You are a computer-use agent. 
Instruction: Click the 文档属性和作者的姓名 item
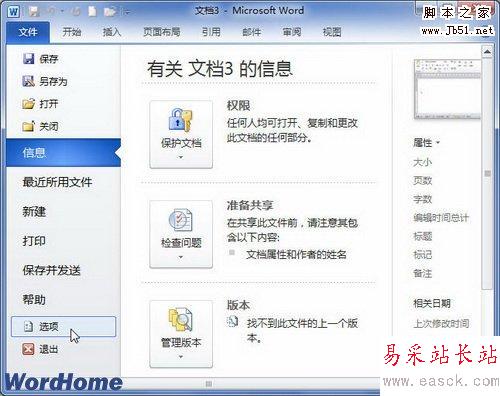[296, 255]
